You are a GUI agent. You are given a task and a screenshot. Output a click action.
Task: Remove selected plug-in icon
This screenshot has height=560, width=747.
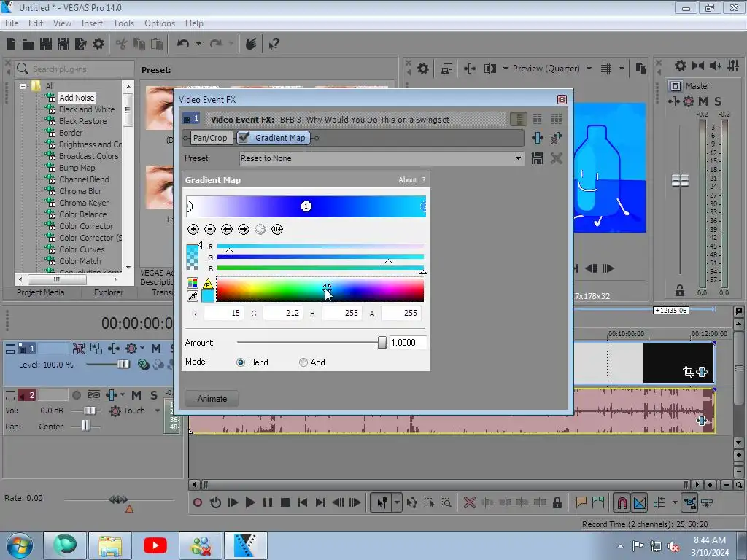(556, 138)
